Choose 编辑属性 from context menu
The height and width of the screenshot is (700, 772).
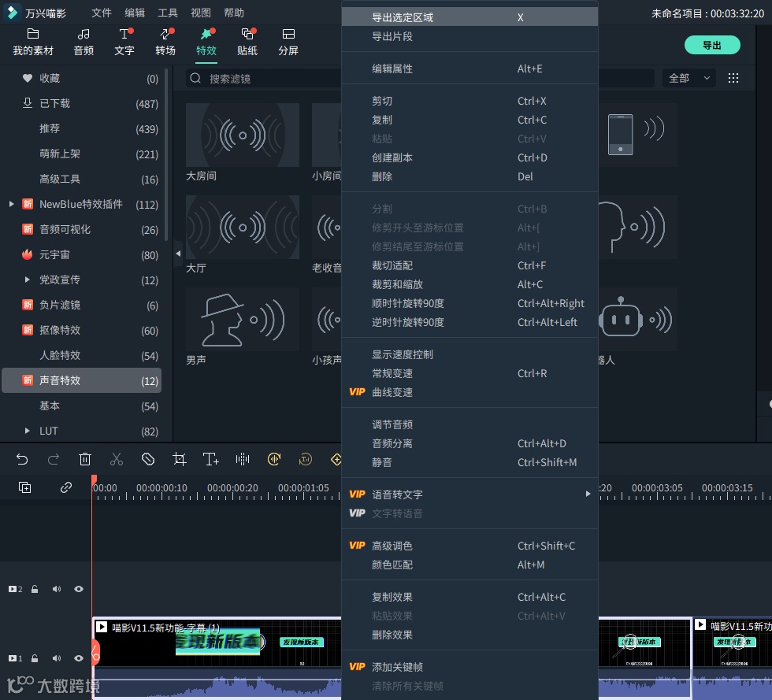(470, 69)
